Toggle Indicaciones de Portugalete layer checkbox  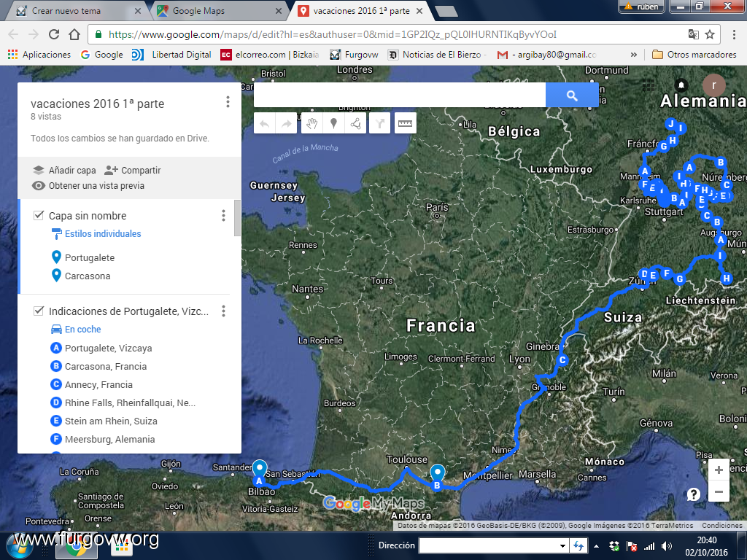click(x=39, y=311)
